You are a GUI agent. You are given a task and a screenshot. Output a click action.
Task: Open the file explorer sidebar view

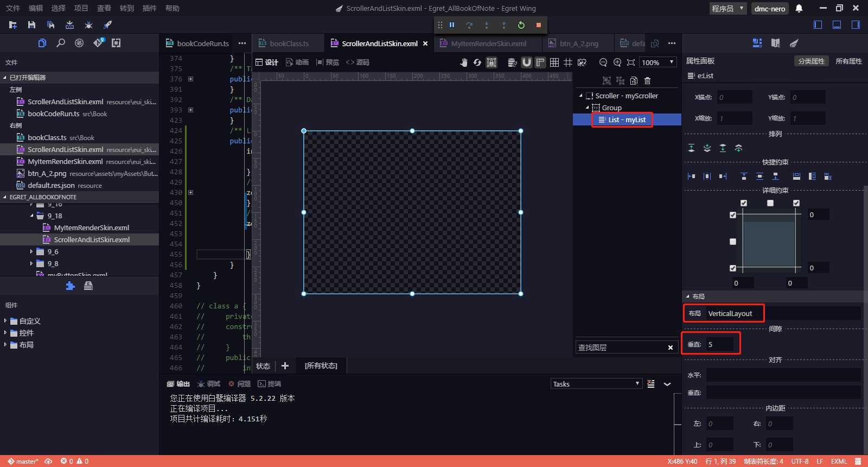click(x=42, y=43)
